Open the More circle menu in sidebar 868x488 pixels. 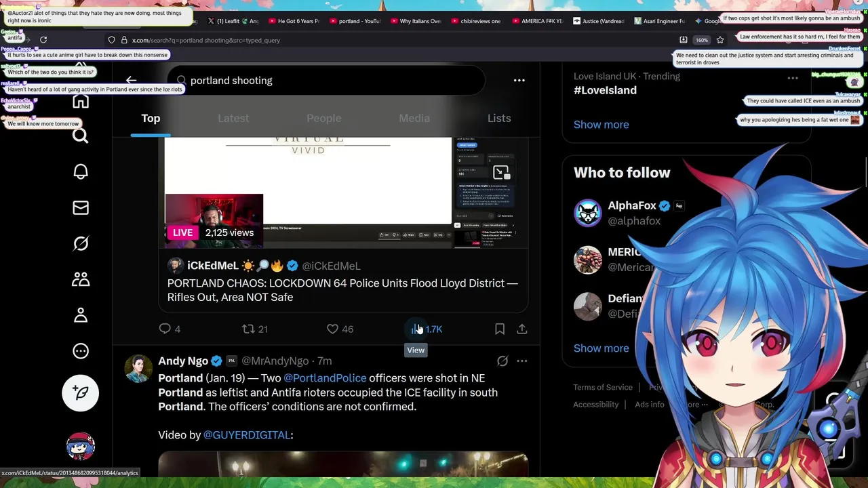coord(81,351)
